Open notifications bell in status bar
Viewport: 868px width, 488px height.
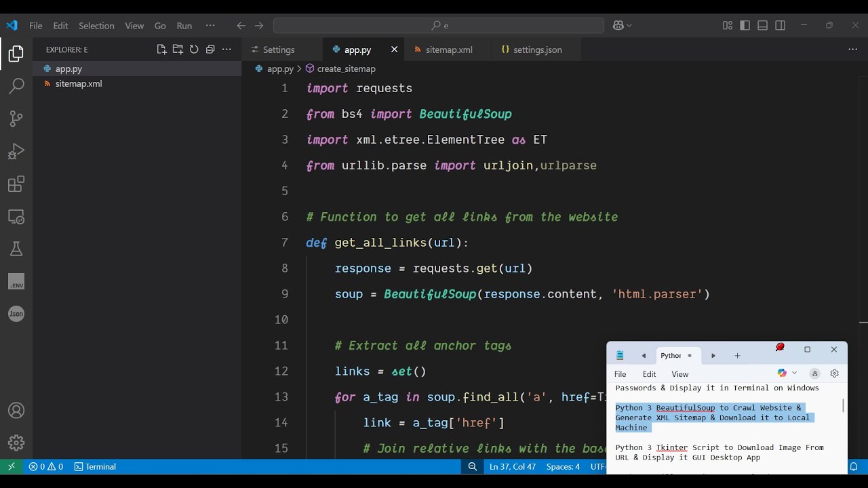tap(854, 466)
